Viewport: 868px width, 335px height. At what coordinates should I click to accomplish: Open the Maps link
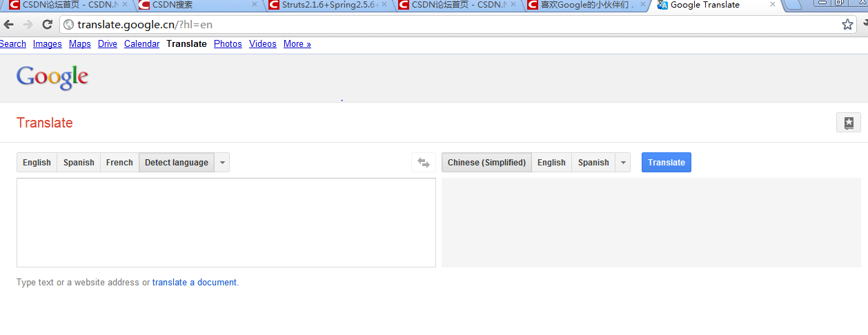click(x=80, y=44)
